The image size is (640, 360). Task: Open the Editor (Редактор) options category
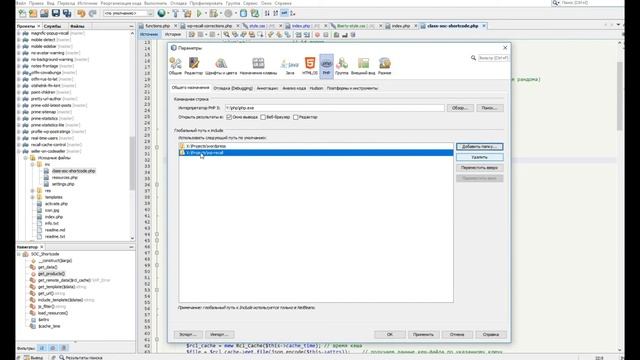coord(193,66)
